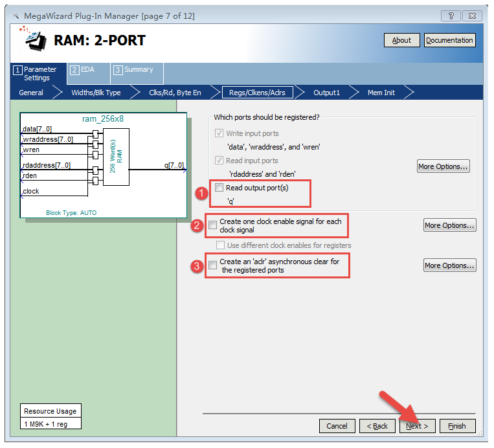Screen dimensions: 494x448
Task: Toggle the Read input ports checkbox
Action: click(219, 161)
